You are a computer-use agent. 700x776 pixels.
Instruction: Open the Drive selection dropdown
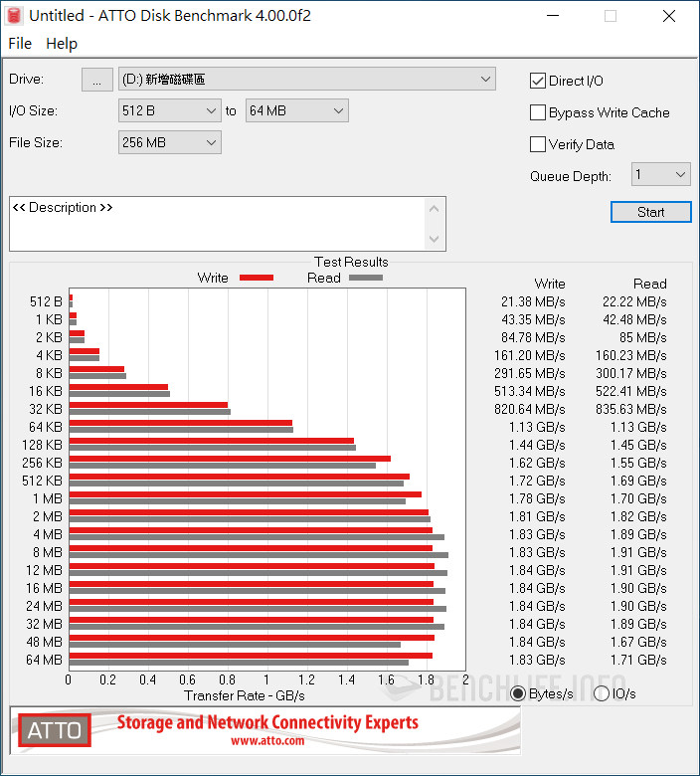click(x=306, y=80)
